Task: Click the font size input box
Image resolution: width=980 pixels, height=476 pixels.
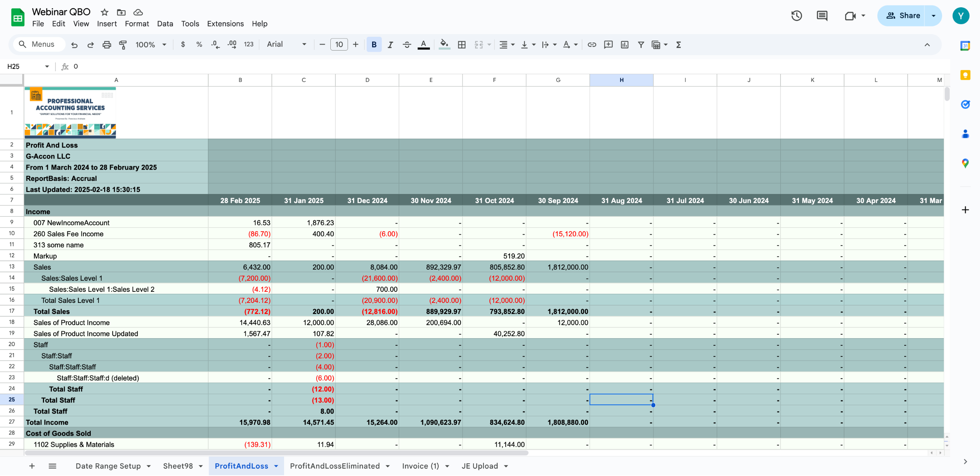Action: click(x=339, y=44)
